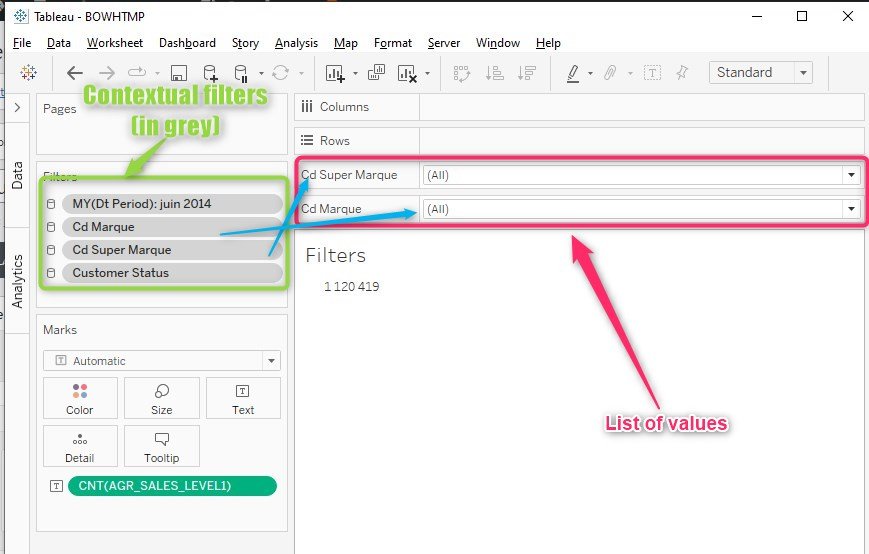Expand the collapsed side pane chevron
This screenshot has width=869, height=554.
17,107
